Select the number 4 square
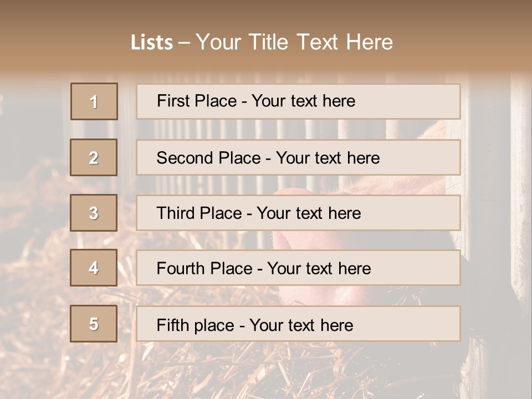 tap(94, 268)
